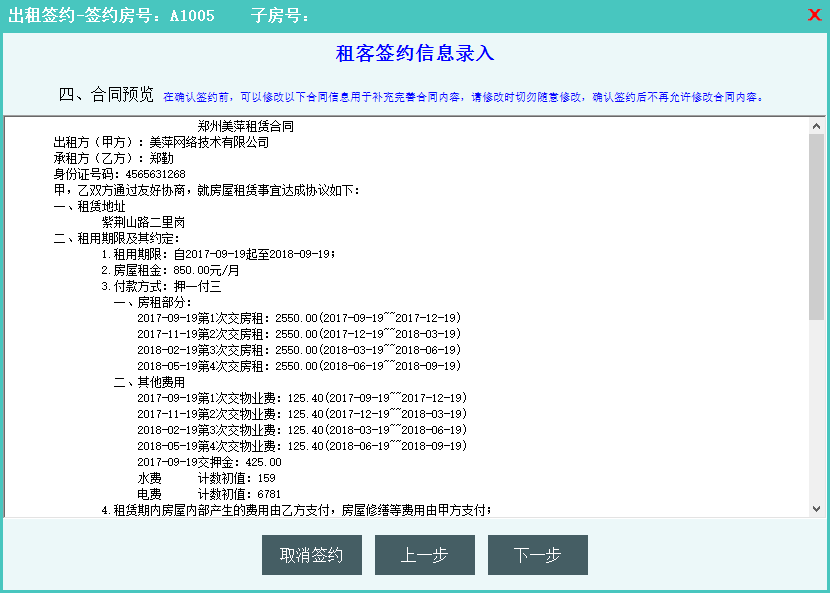Click the 2017-09-19 第1次交房租 line
This screenshot has height=593, width=830.
[298, 318]
